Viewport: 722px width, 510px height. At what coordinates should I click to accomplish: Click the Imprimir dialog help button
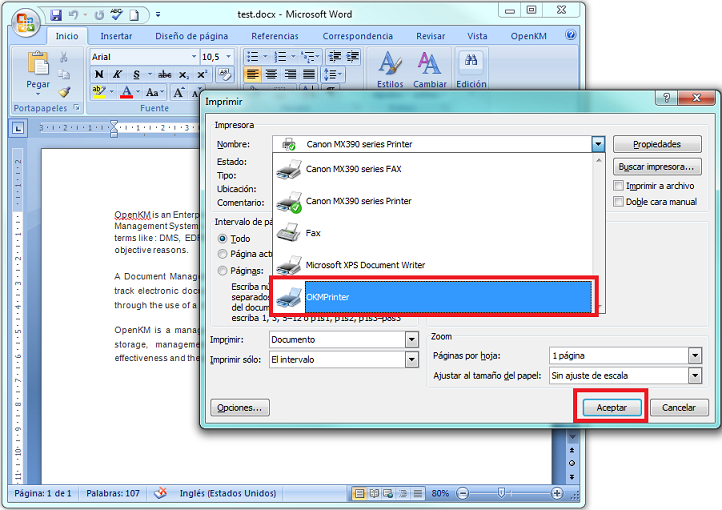pos(666,98)
